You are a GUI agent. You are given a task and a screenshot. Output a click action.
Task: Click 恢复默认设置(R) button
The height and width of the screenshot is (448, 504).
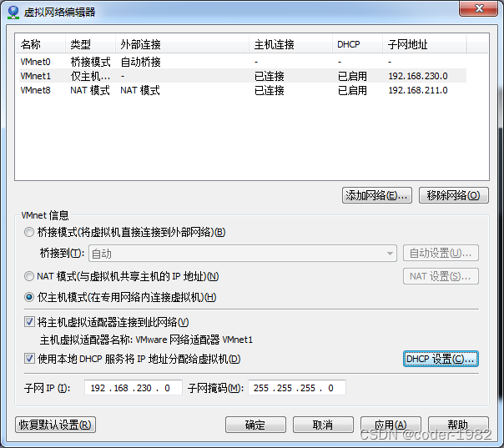pos(55,425)
